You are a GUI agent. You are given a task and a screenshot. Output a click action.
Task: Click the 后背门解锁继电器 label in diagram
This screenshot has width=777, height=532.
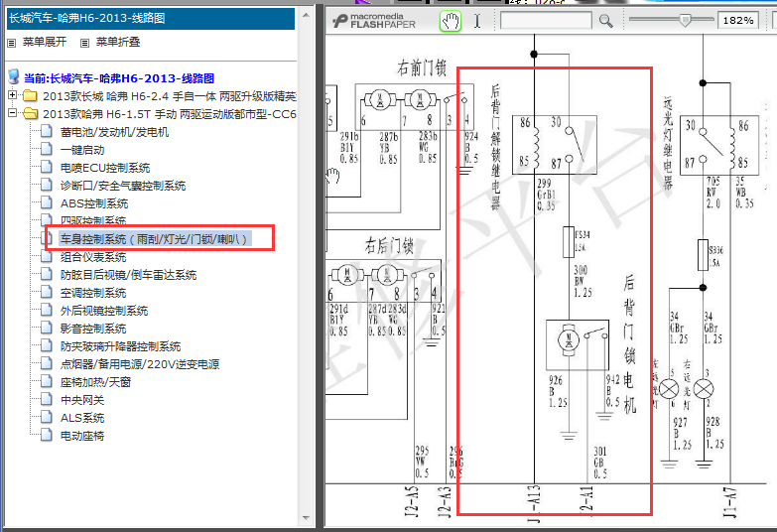click(495, 147)
